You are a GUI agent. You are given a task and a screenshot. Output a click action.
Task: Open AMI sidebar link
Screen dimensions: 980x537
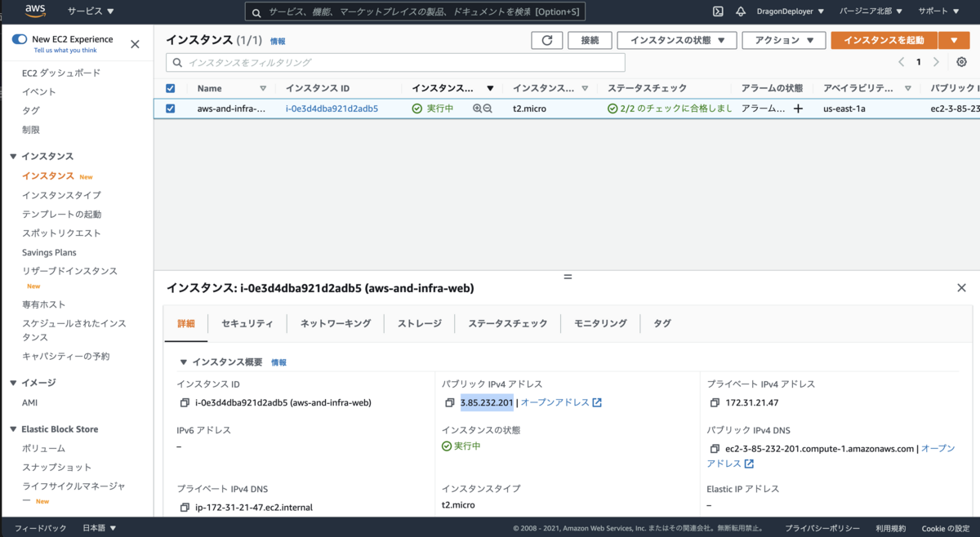click(29, 402)
